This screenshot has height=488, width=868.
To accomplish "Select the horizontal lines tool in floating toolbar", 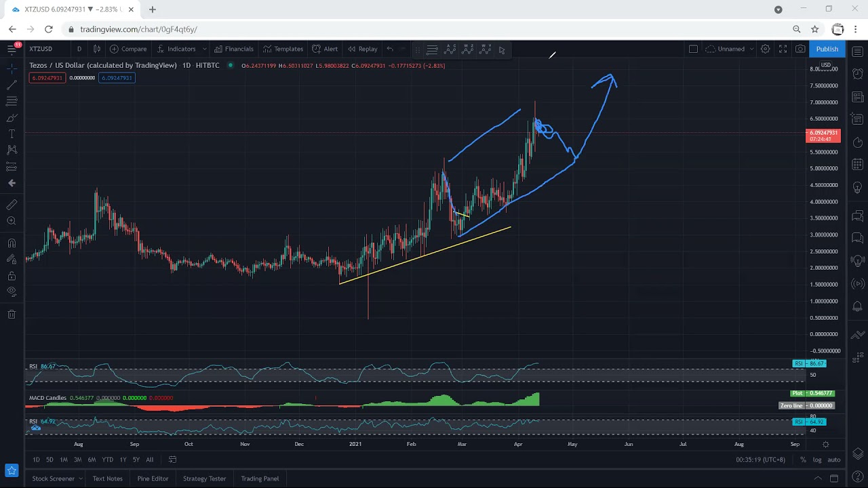I will point(432,49).
